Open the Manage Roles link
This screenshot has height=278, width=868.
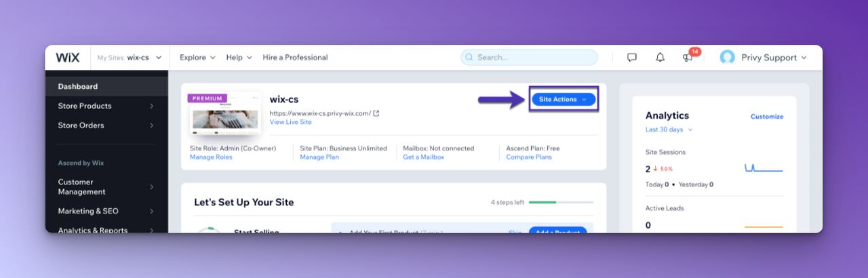(x=211, y=157)
